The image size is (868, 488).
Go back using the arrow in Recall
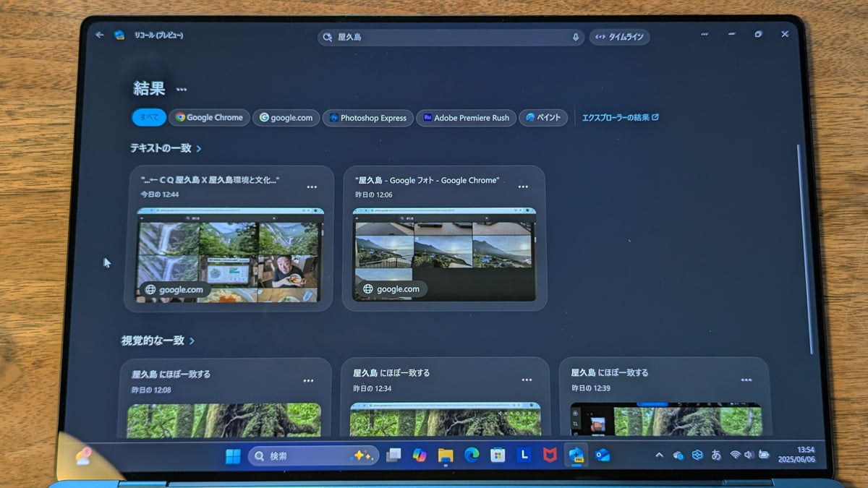coord(100,35)
